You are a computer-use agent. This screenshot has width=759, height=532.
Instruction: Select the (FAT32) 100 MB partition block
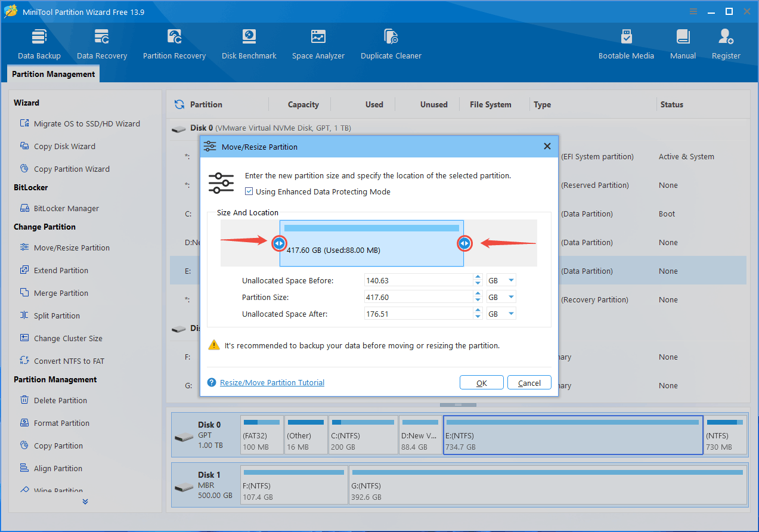(x=262, y=435)
